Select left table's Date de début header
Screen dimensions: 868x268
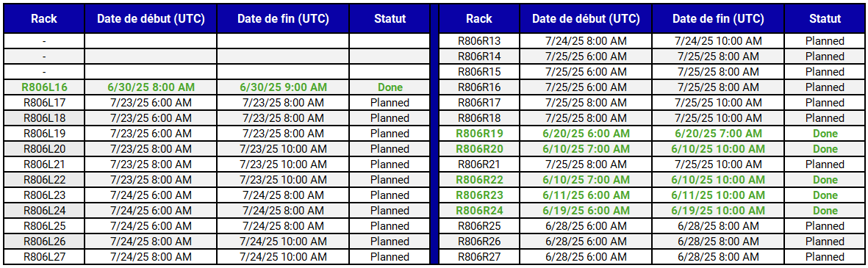(x=151, y=18)
